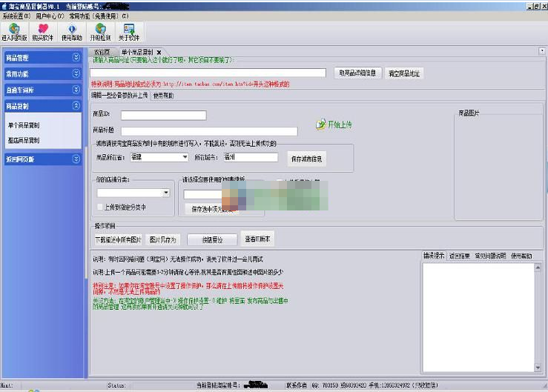The image size is (548, 392).
Task: Run 升级检测 from the toolbar
Action: (x=100, y=31)
